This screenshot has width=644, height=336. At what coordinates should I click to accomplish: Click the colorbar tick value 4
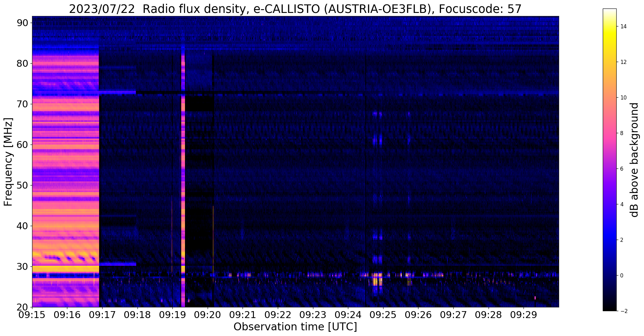[621, 204]
